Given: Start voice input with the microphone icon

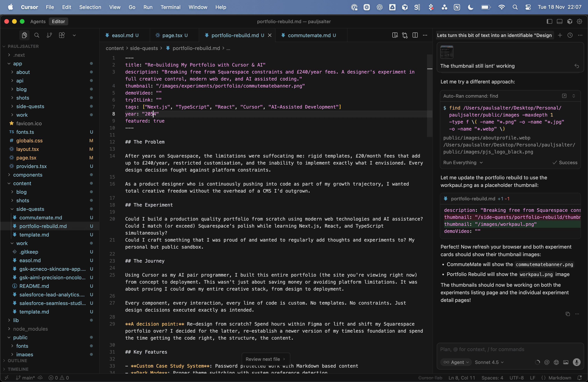Looking at the screenshot, I should pos(577,363).
